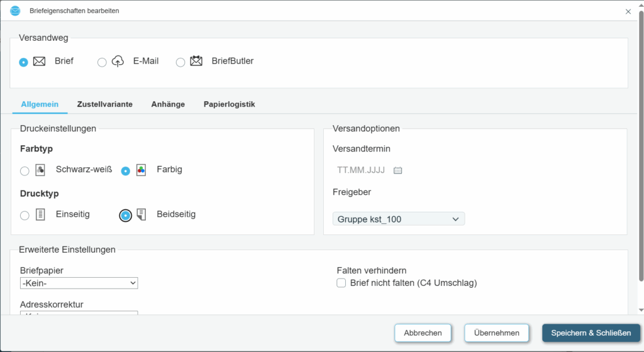
Task: Switch to the Anhänge tab
Action: (x=168, y=104)
